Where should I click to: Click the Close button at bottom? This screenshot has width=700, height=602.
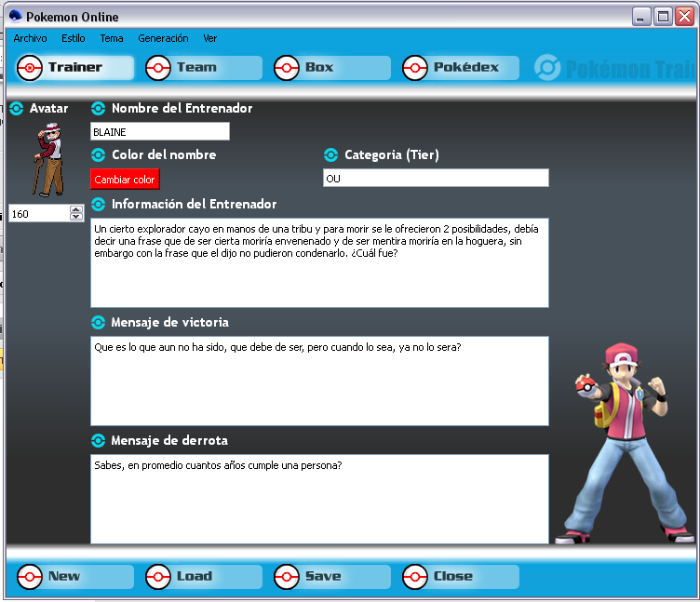tap(460, 577)
